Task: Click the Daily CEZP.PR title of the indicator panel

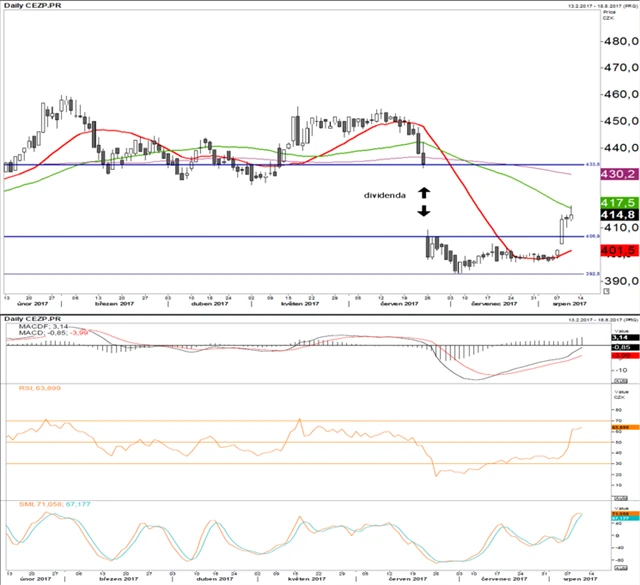Action: (32, 319)
